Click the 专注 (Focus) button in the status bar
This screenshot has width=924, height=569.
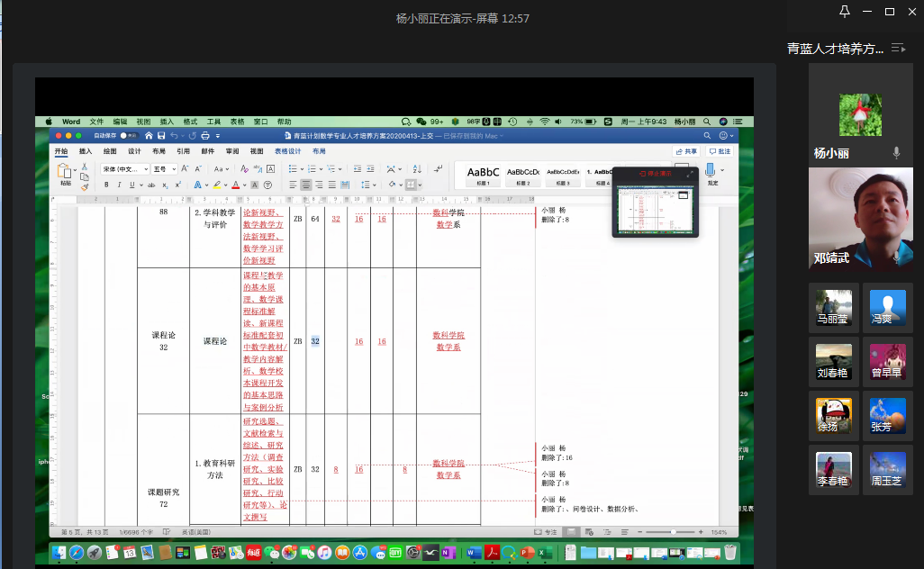[546, 532]
